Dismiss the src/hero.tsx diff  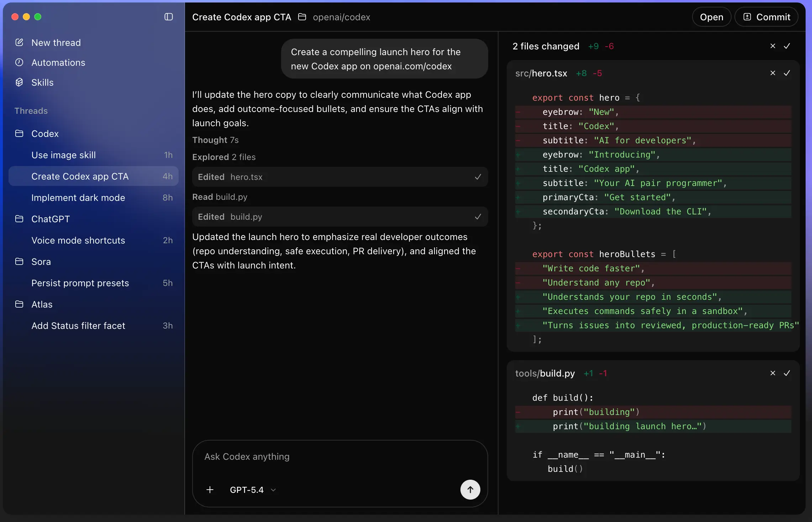point(773,73)
